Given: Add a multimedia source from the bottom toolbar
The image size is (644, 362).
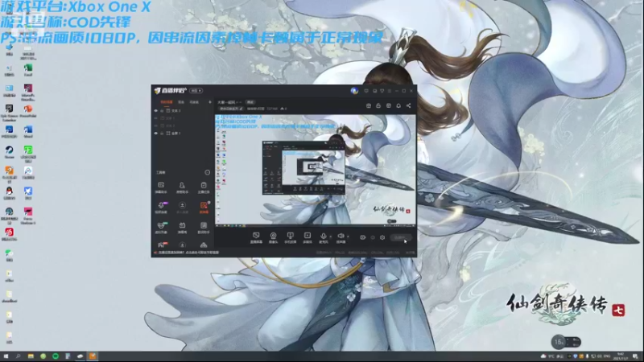Looking at the screenshot, I should (308, 237).
